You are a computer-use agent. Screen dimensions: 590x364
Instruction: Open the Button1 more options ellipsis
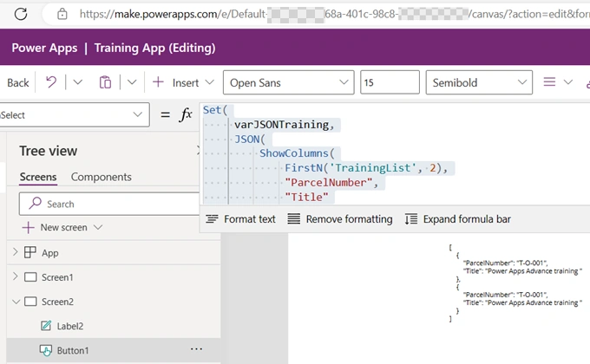pyautogui.click(x=196, y=349)
